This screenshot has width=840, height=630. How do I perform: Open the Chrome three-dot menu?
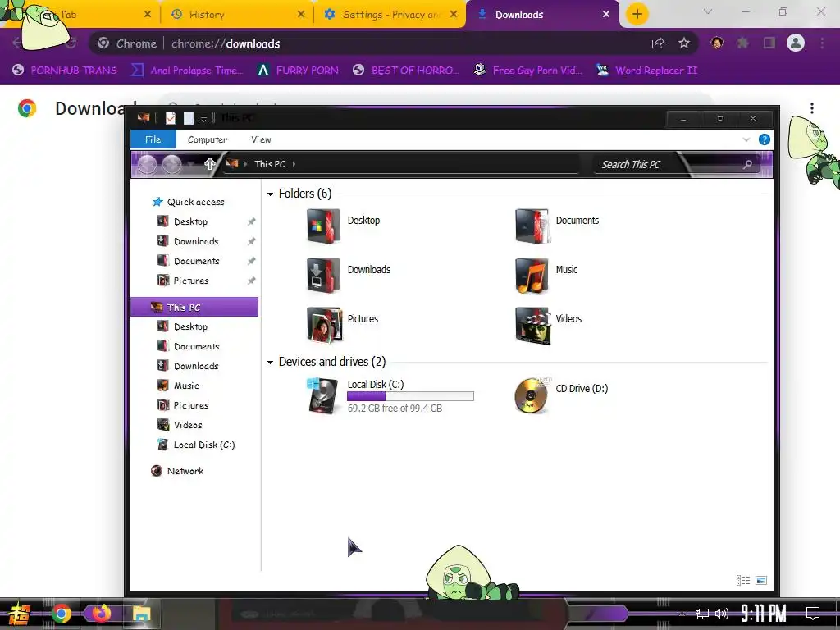click(x=822, y=43)
